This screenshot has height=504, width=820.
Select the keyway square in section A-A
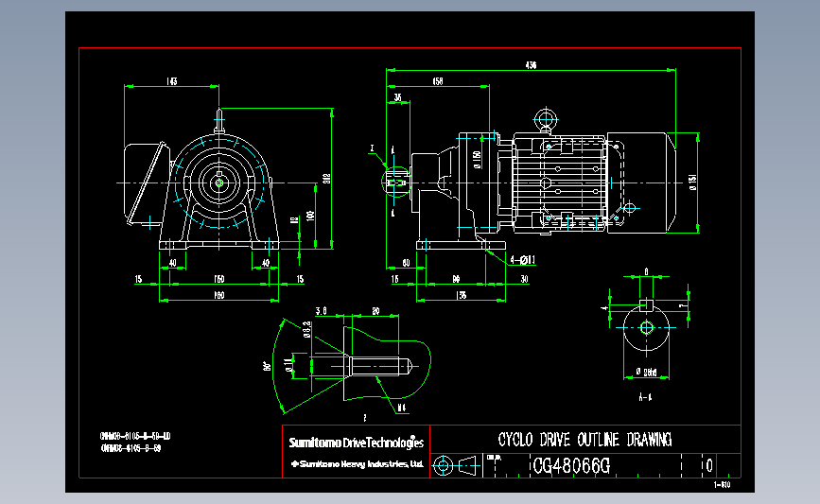[646, 305]
